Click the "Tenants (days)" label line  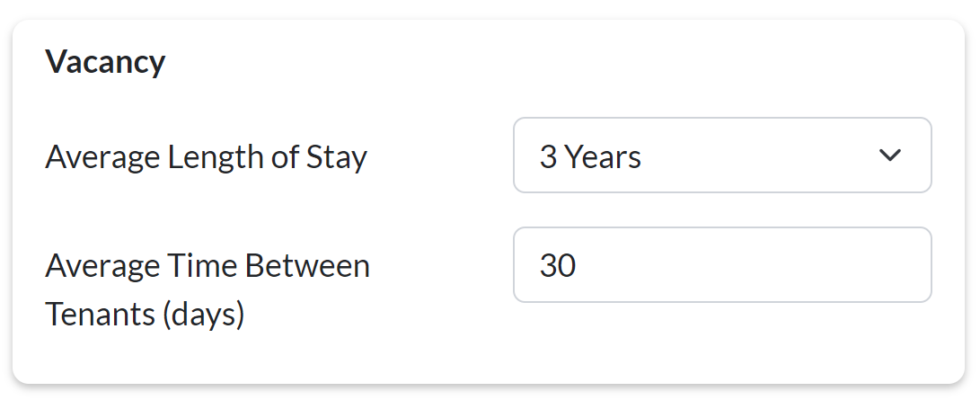(145, 315)
